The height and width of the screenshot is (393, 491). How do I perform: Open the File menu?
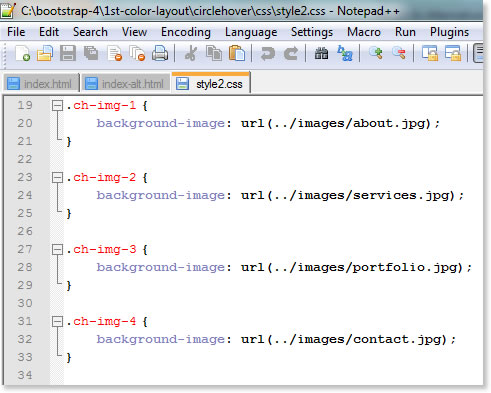pos(16,32)
